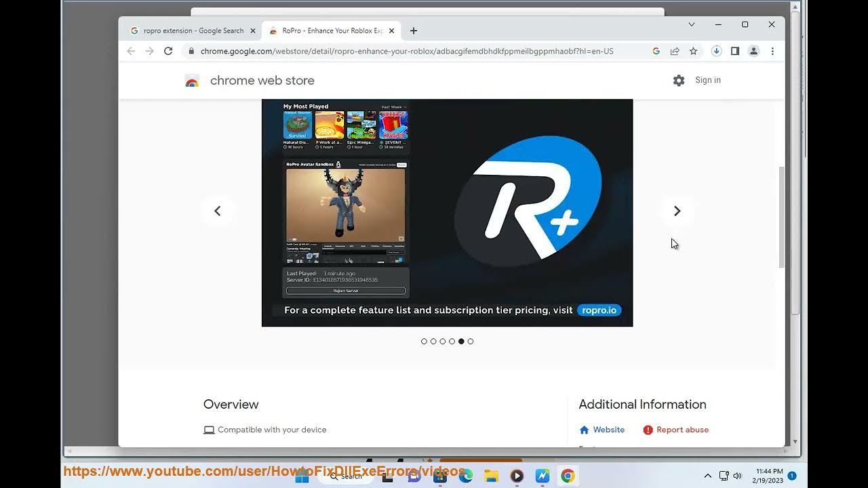Switch to ropro extension Google Search tab
The width and height of the screenshot is (868, 488).
pos(192,30)
